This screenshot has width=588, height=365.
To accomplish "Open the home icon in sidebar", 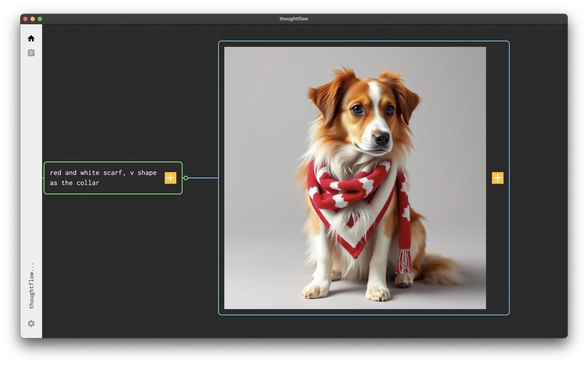I will pos(31,38).
